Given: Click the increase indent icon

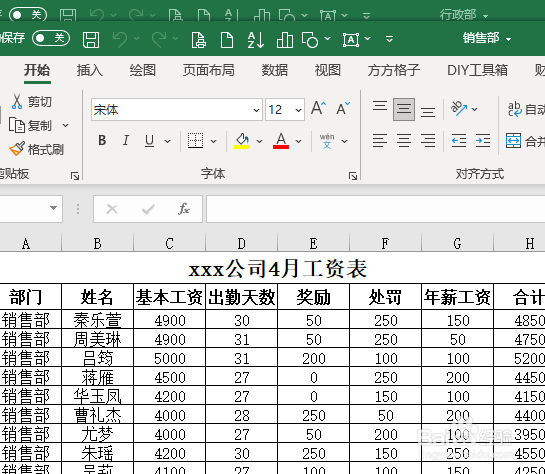Looking at the screenshot, I should [483, 140].
